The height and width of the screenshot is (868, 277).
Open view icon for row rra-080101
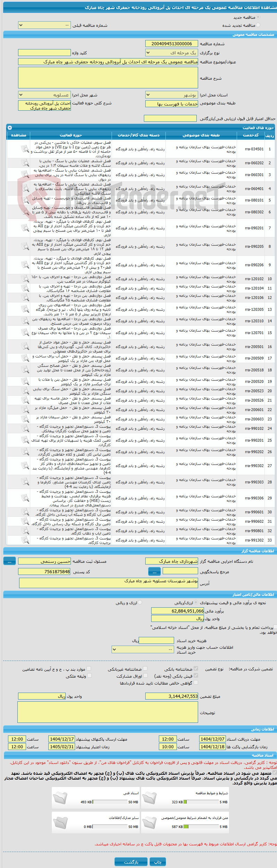pos(25,200)
